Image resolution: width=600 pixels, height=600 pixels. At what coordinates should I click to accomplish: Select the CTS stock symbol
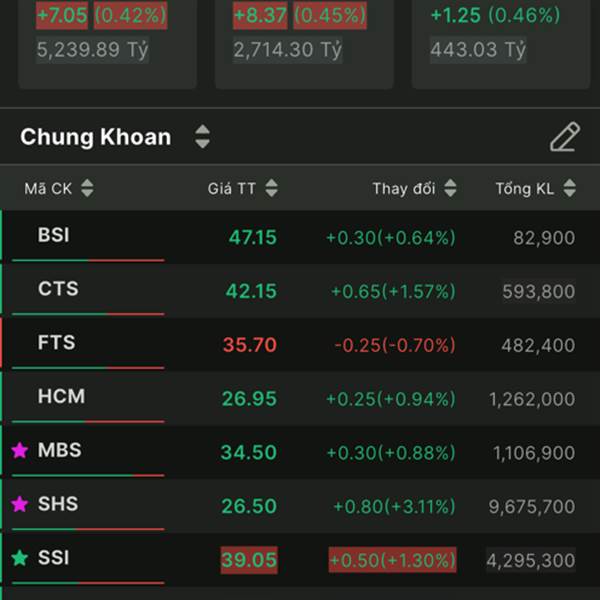pyautogui.click(x=58, y=289)
